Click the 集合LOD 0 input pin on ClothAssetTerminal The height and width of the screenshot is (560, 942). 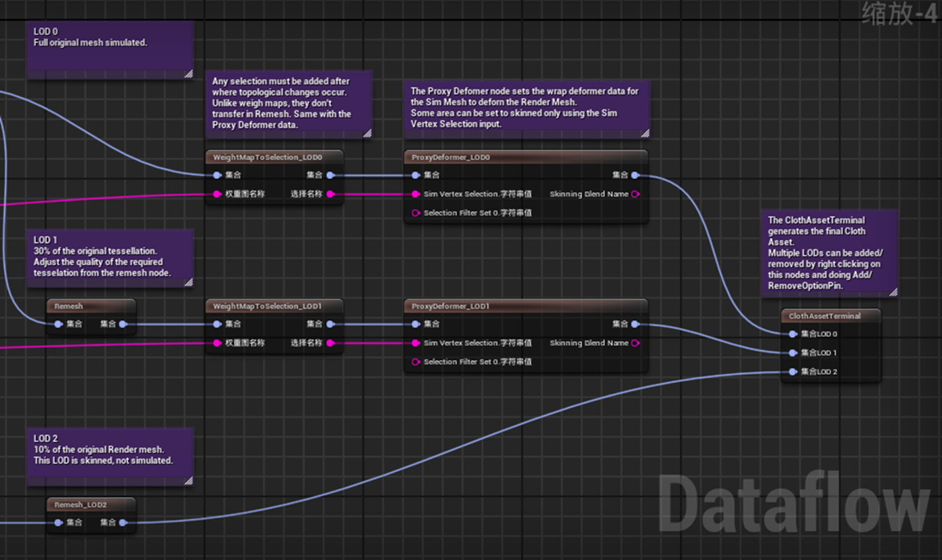coord(792,334)
